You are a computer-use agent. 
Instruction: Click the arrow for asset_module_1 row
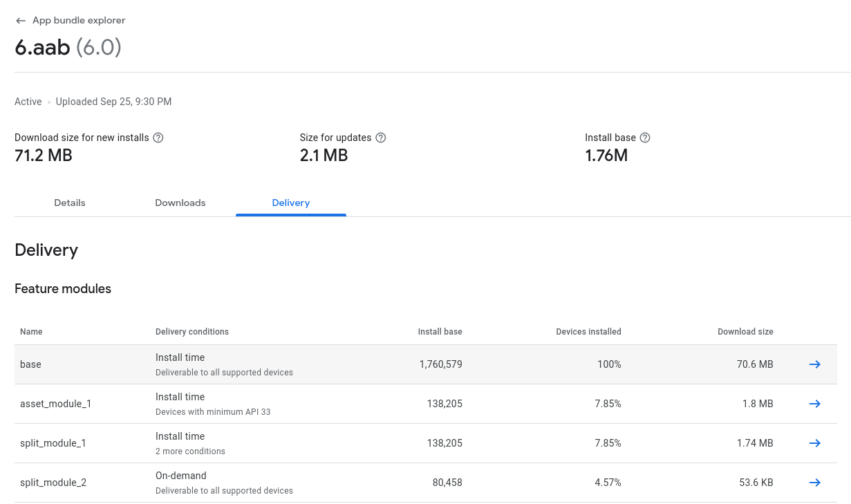pyautogui.click(x=815, y=404)
